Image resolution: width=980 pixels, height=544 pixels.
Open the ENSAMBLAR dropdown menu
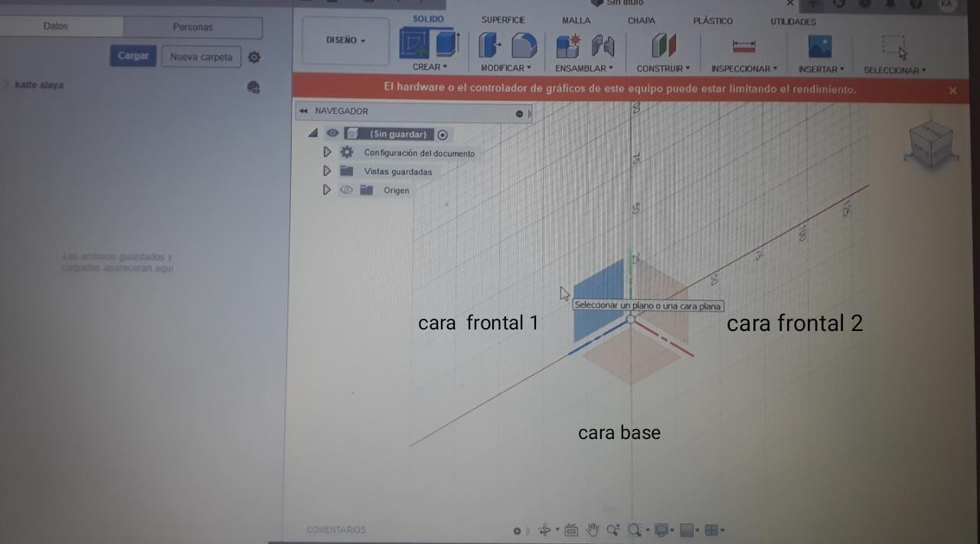click(x=584, y=68)
